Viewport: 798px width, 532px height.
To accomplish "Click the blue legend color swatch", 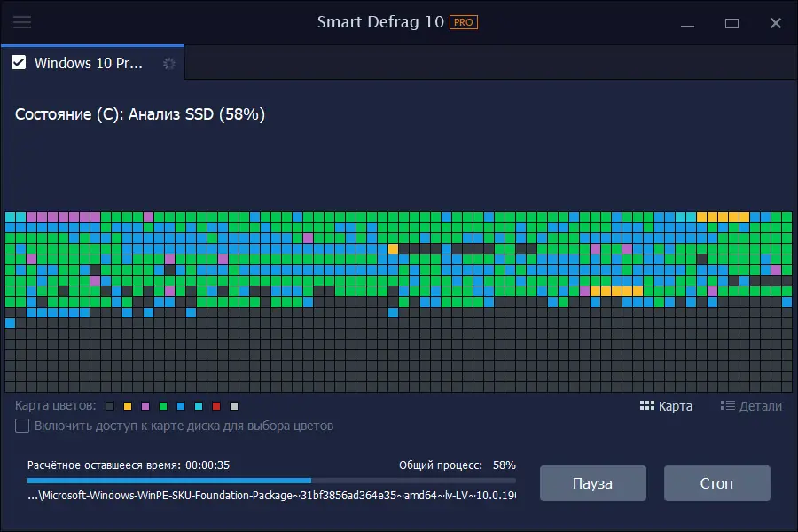I will (181, 406).
